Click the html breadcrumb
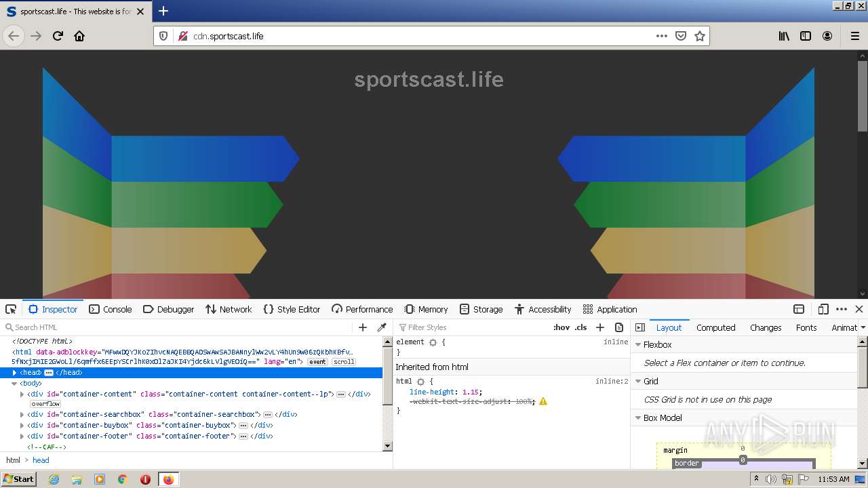 pyautogui.click(x=13, y=460)
